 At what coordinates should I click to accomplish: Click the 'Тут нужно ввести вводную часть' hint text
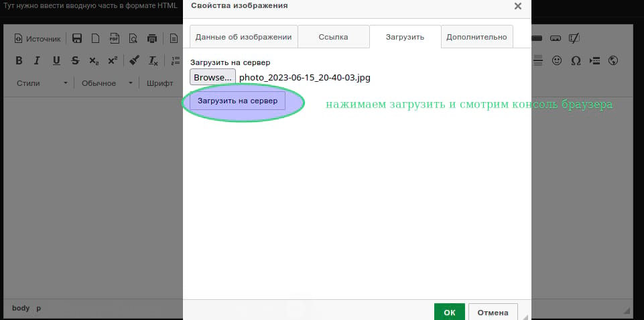click(x=90, y=6)
